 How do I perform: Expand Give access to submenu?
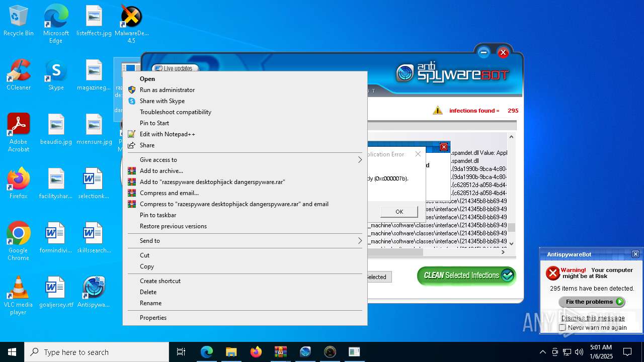coord(245,160)
